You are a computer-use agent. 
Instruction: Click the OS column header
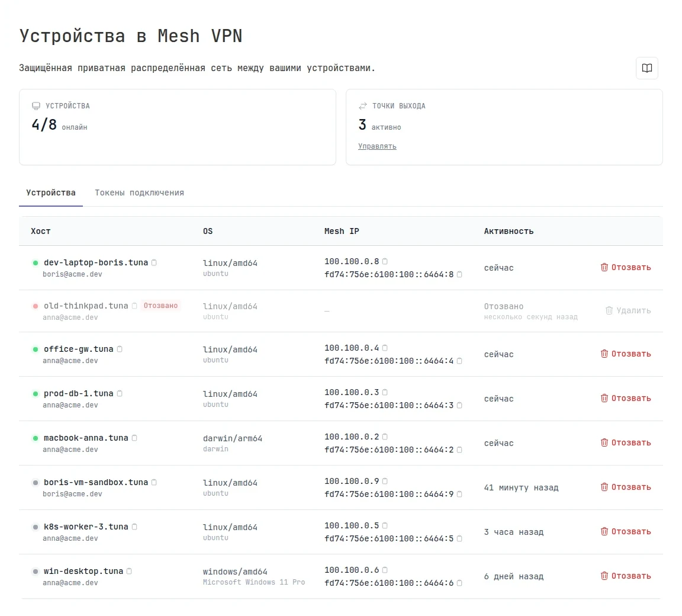tap(208, 231)
